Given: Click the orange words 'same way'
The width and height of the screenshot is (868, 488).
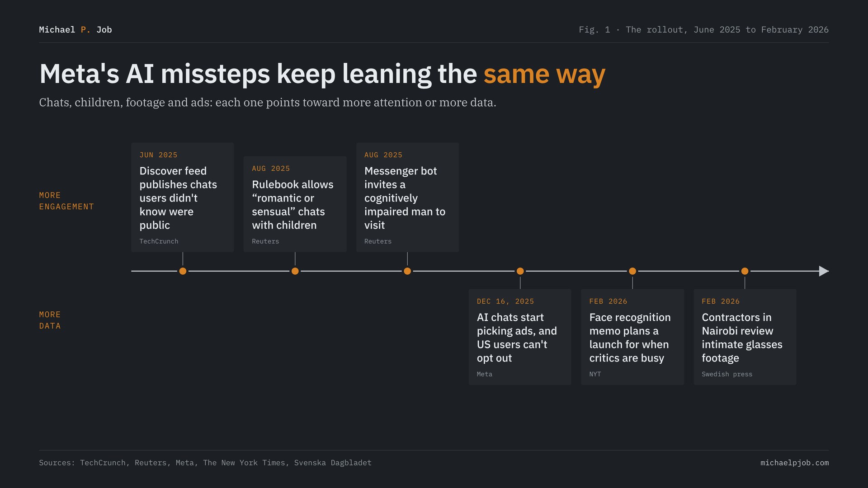Looking at the screenshot, I should pyautogui.click(x=544, y=74).
